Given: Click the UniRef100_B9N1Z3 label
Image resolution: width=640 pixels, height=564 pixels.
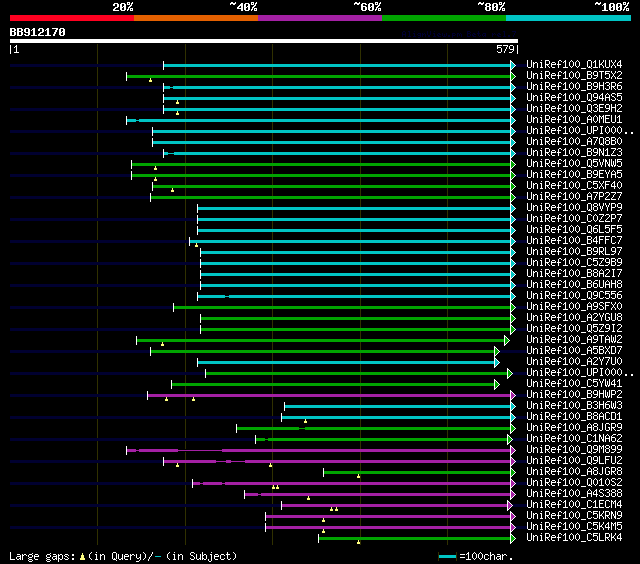Looking at the screenshot, I should (x=574, y=153).
